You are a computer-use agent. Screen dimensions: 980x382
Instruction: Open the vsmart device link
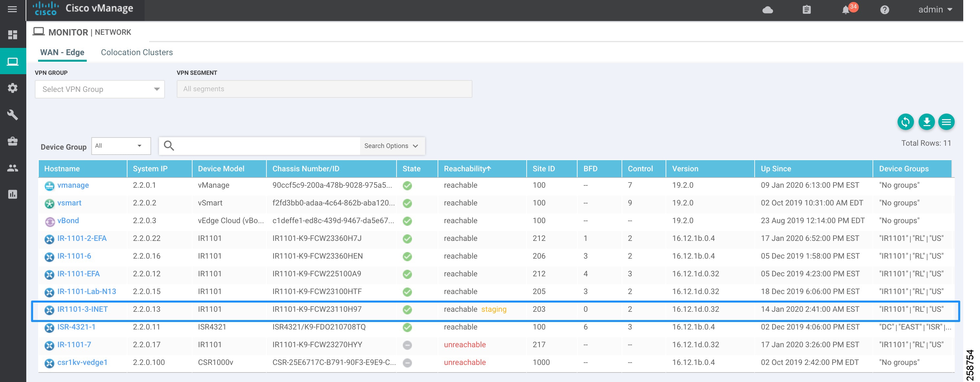69,203
